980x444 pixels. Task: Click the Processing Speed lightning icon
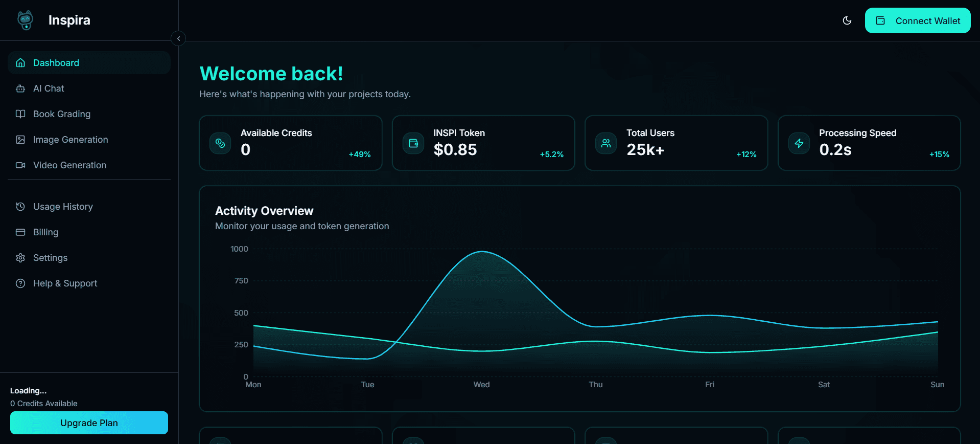point(799,143)
